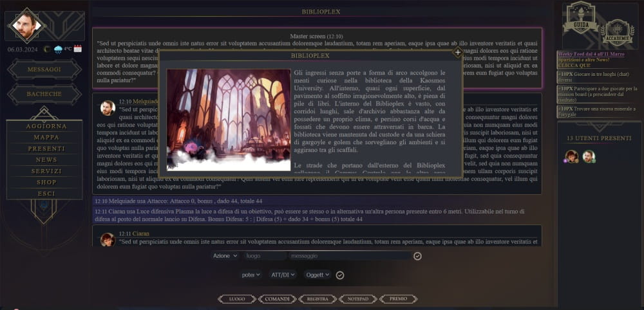The height and width of the screenshot is (310, 644).
Task: Open the player profile portrait
Action: pos(26,26)
